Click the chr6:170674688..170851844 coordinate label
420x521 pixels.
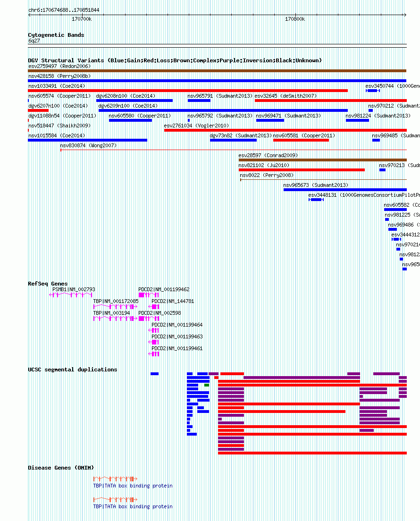pos(64,10)
